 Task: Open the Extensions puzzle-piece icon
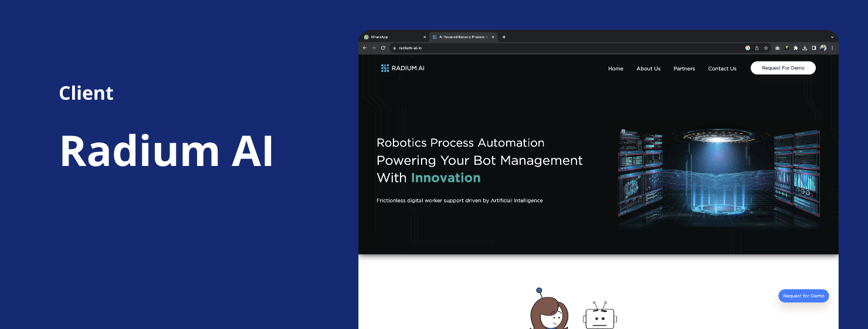click(x=796, y=48)
